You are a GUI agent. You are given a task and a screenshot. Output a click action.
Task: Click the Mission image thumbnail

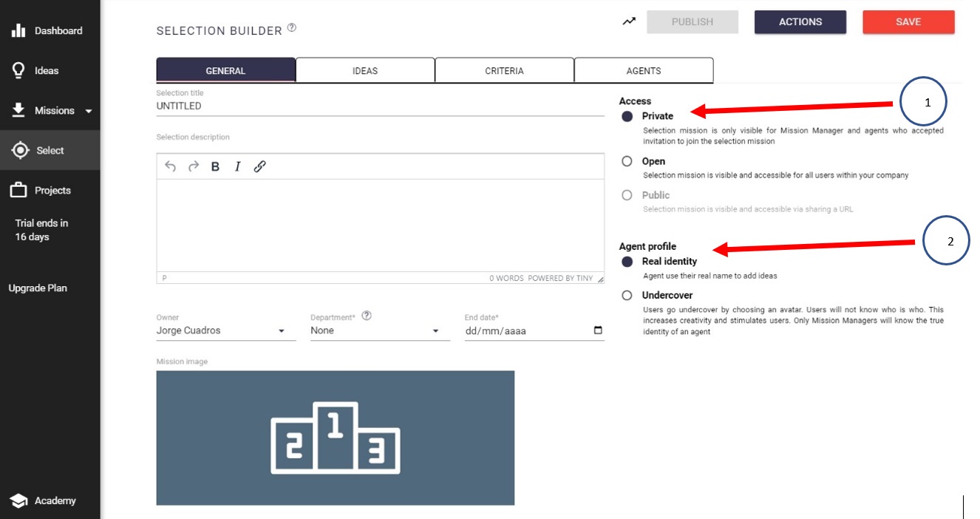[x=335, y=438]
